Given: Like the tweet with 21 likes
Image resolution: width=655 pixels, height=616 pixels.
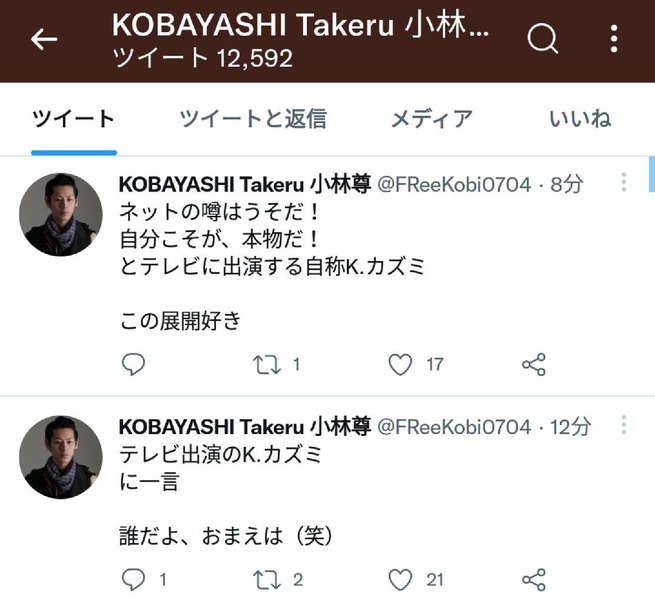Looking at the screenshot, I should click(x=401, y=579).
